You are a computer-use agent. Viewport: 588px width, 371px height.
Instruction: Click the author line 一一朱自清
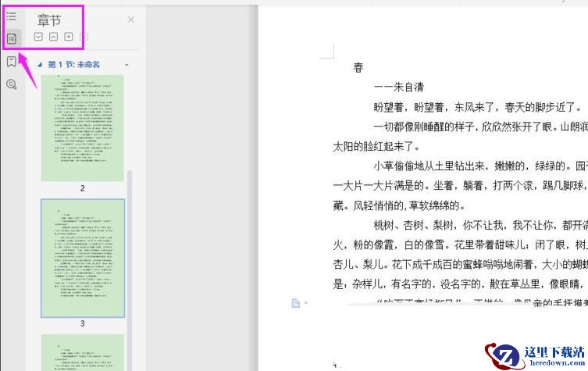398,87
